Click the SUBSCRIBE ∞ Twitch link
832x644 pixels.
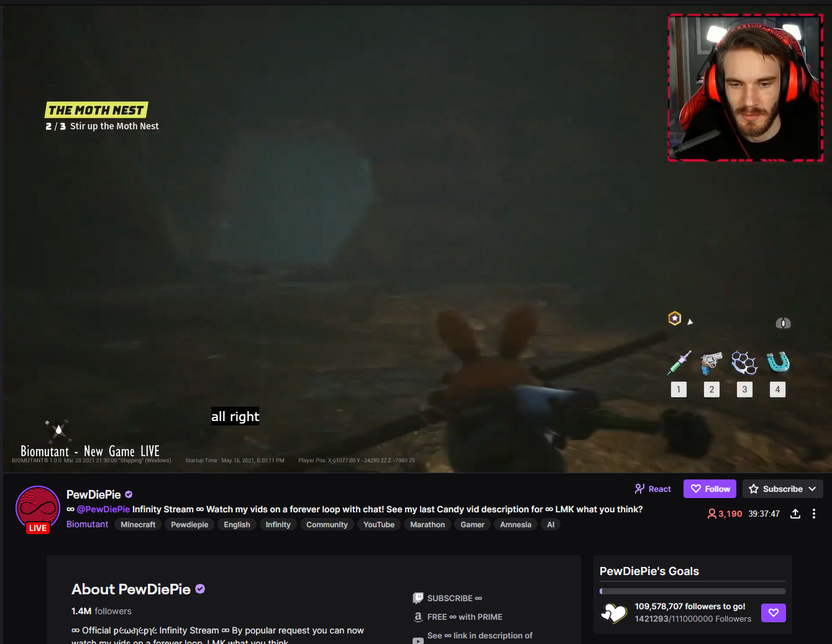454,598
